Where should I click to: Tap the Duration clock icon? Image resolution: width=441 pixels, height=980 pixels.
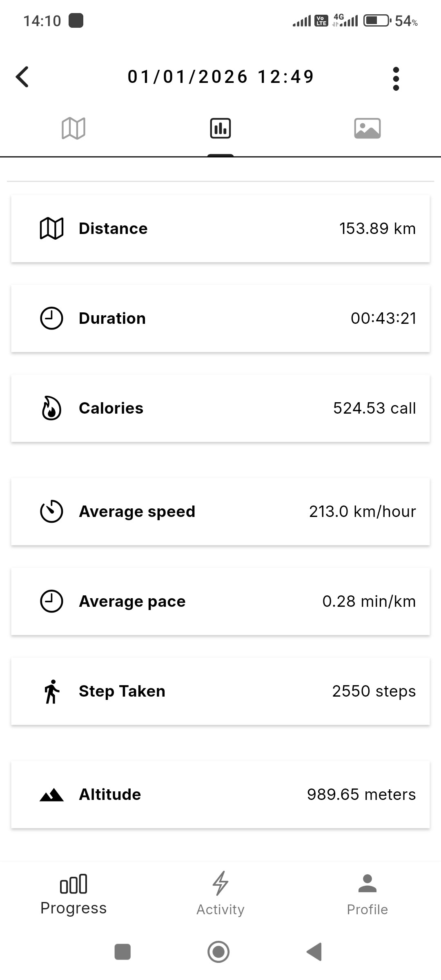point(51,318)
